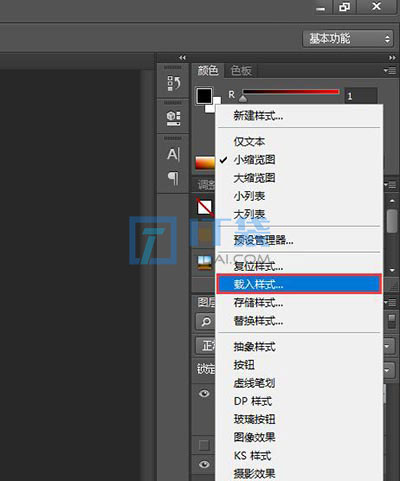Open 预设管理器... from the menu
This screenshot has height=481, width=400.
point(299,240)
